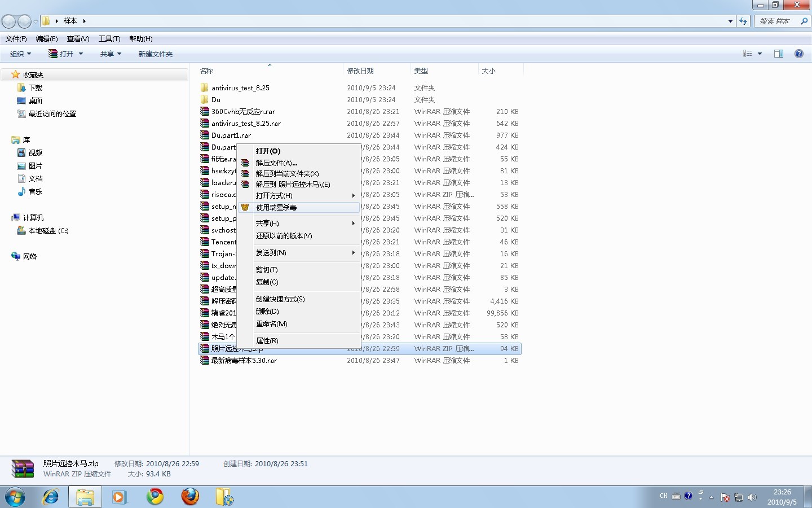Open Windows Media Player from taskbar
The image size is (812, 508).
[x=120, y=497]
